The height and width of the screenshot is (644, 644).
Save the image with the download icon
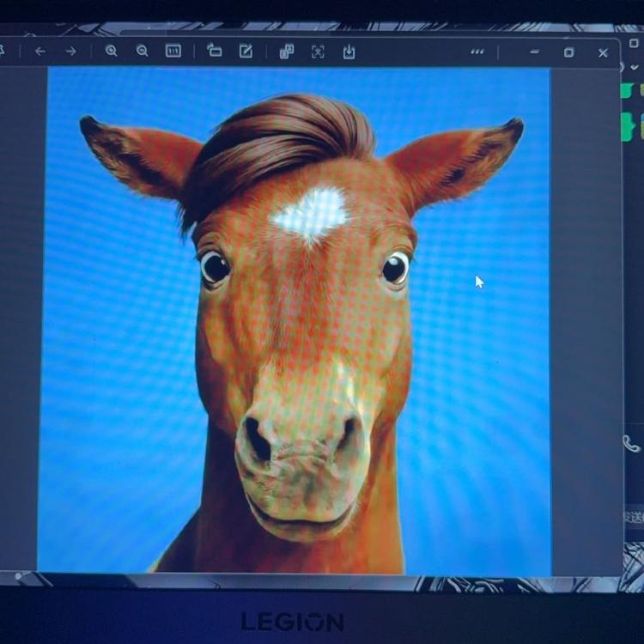coord(349,52)
